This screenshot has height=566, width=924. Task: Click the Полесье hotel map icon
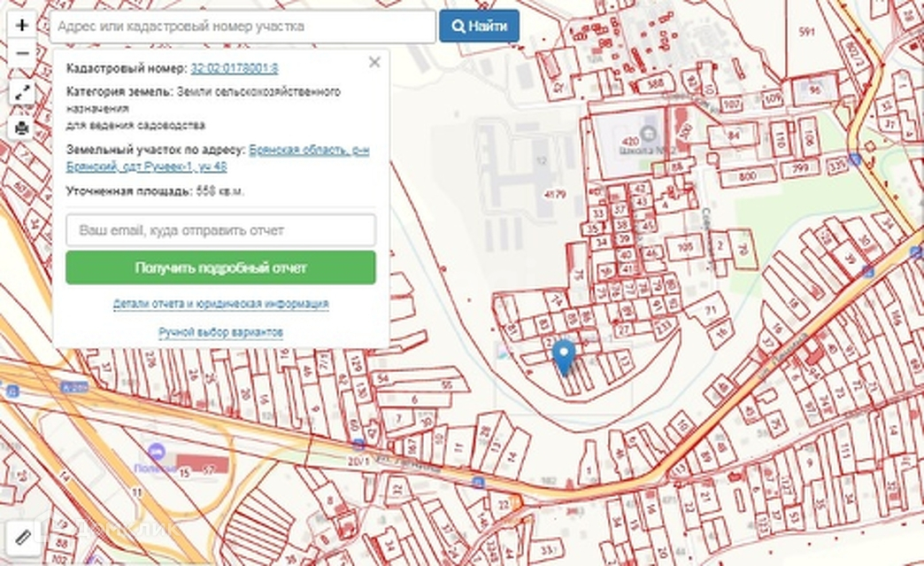tap(157, 452)
